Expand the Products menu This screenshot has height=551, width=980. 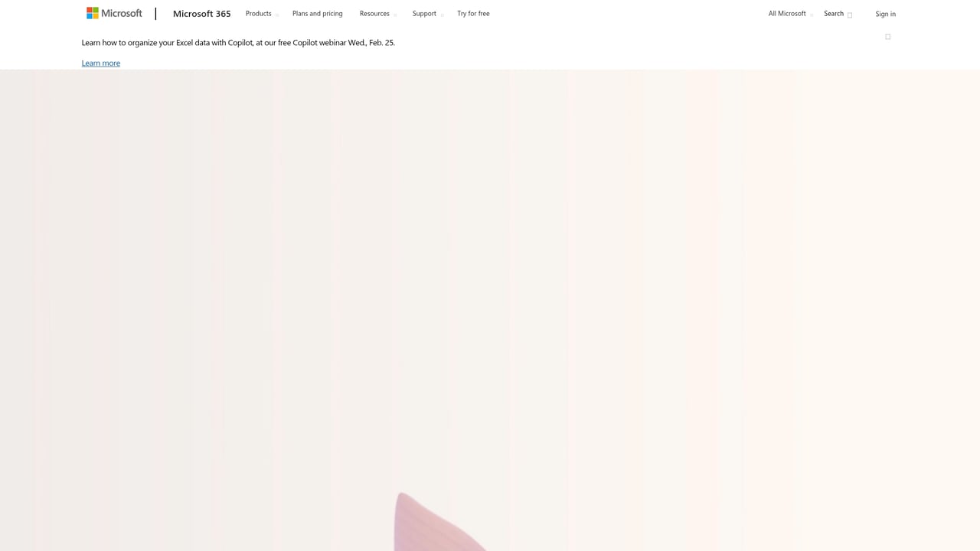(258, 13)
